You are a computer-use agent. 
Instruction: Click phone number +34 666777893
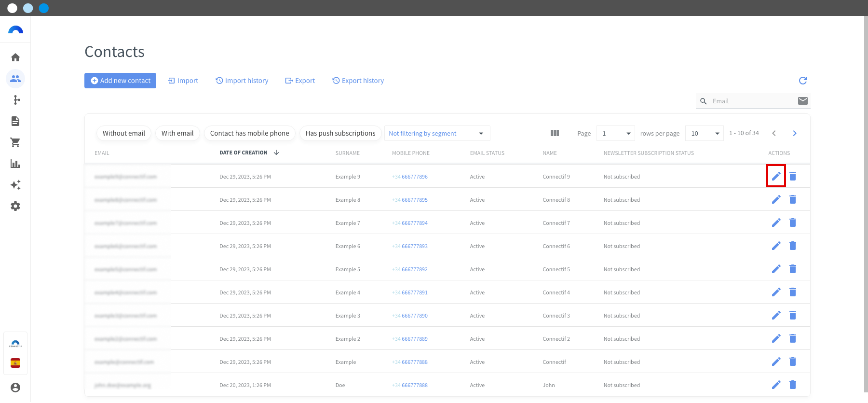(x=410, y=246)
